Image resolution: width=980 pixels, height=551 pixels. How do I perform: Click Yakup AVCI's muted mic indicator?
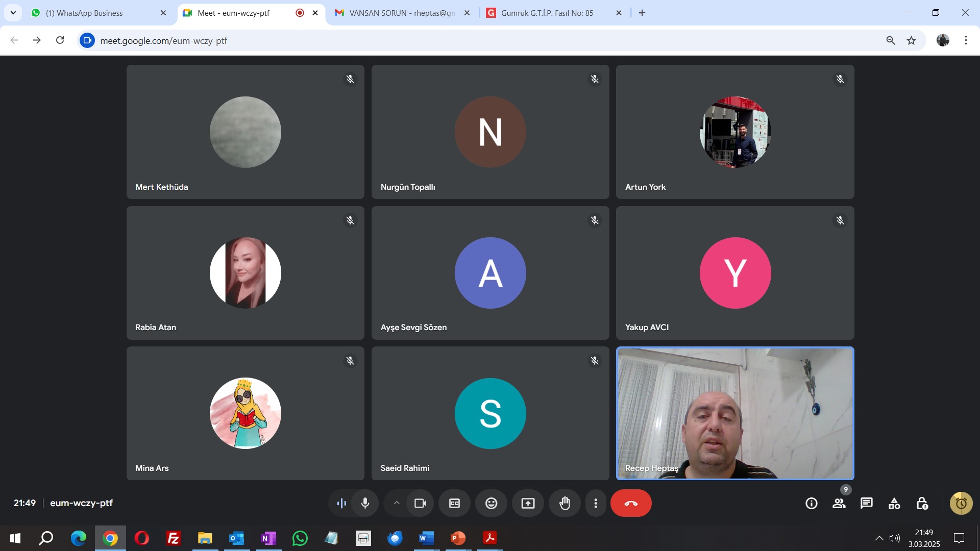click(840, 220)
